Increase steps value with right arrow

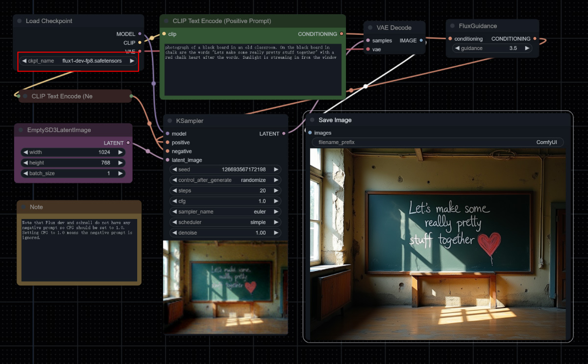click(x=276, y=191)
